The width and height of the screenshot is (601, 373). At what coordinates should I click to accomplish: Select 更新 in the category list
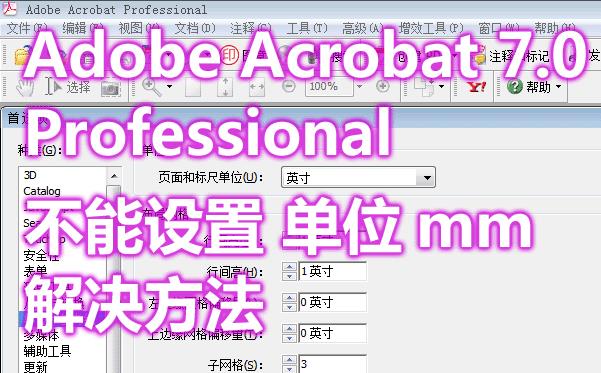35,367
